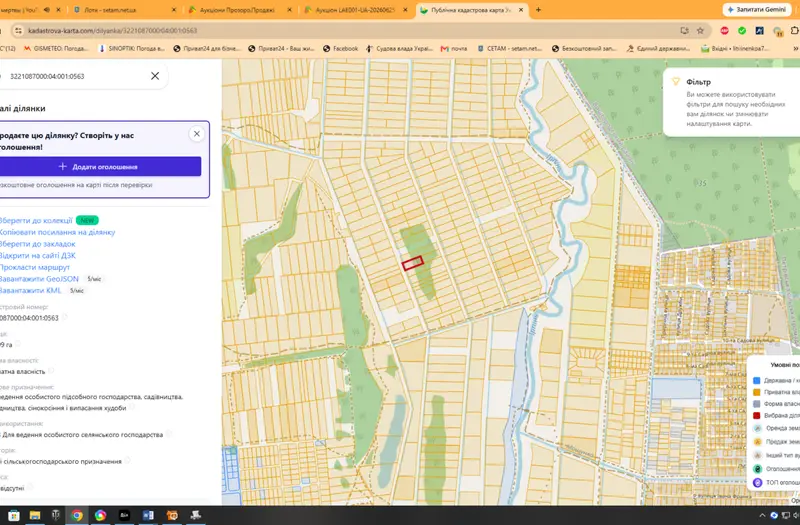
Task: Click the browser address bar URL
Action: [x=112, y=31]
